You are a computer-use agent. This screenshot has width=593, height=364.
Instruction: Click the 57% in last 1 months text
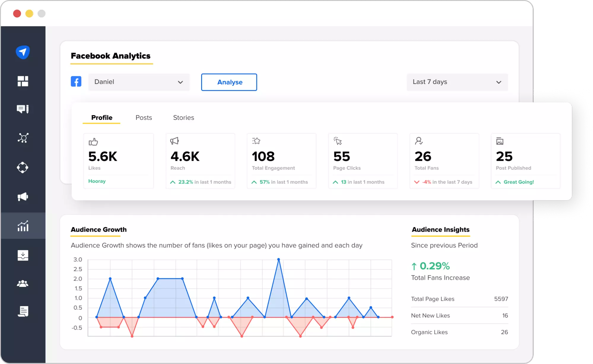click(284, 182)
